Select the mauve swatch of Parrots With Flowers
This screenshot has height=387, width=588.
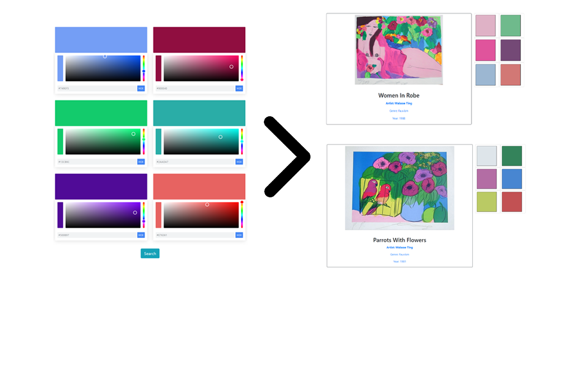487,179
